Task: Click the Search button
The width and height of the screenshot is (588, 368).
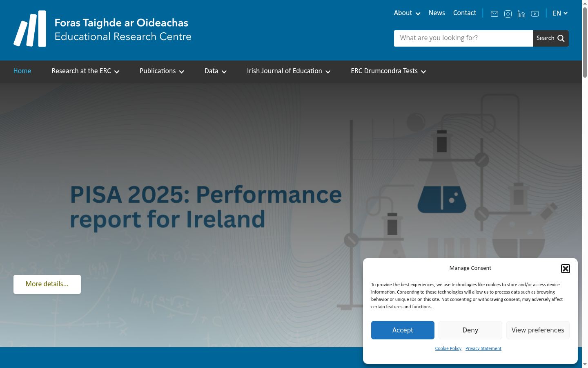Action: (x=551, y=38)
